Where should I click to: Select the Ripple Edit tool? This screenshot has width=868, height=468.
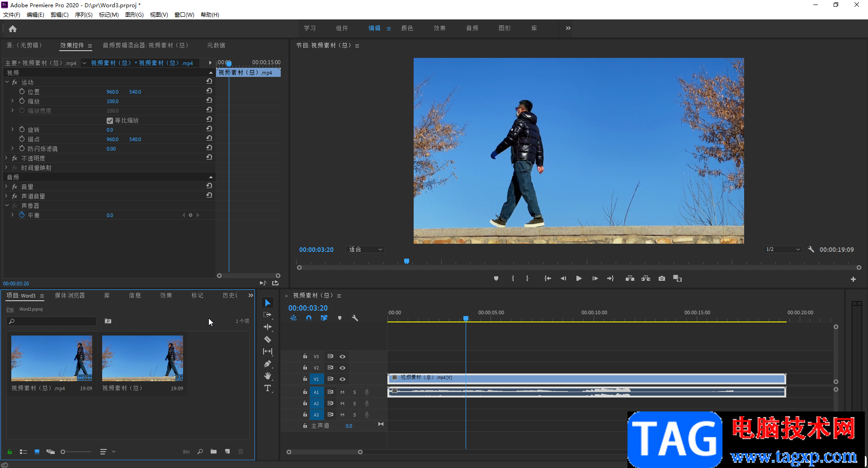[x=268, y=327]
